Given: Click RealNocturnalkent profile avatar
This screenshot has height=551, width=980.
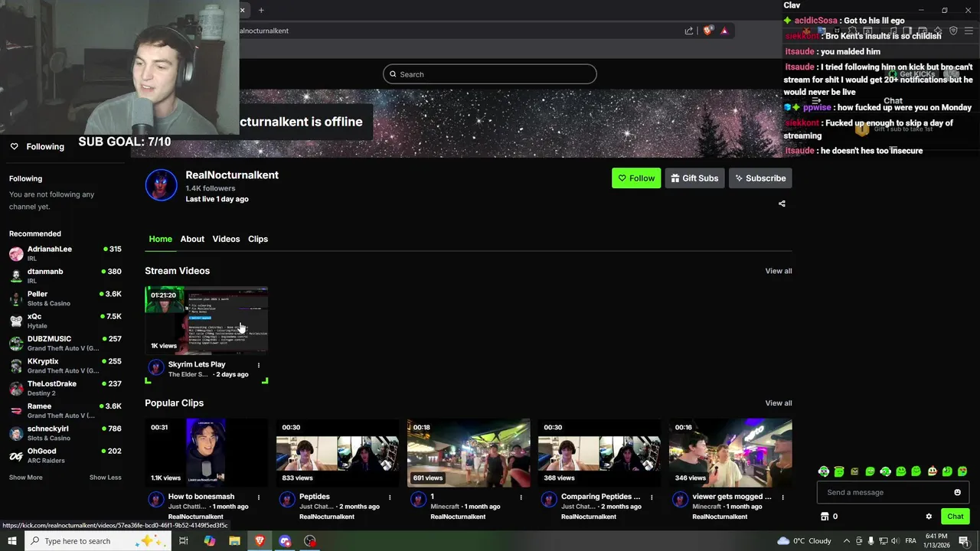Looking at the screenshot, I should (161, 185).
